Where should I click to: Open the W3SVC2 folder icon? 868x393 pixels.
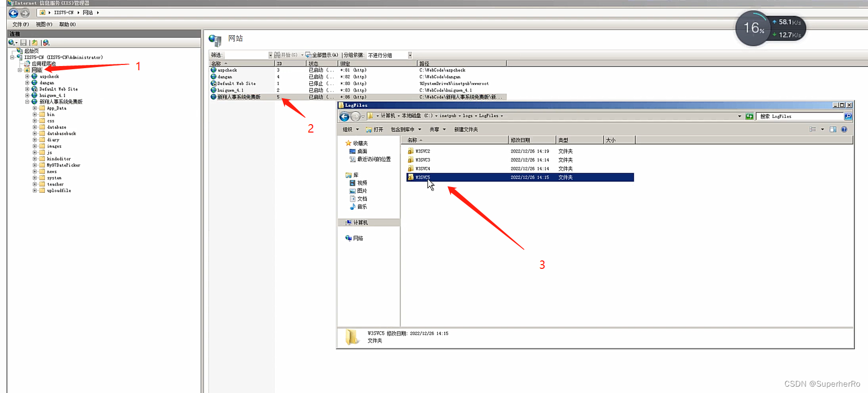tap(411, 151)
